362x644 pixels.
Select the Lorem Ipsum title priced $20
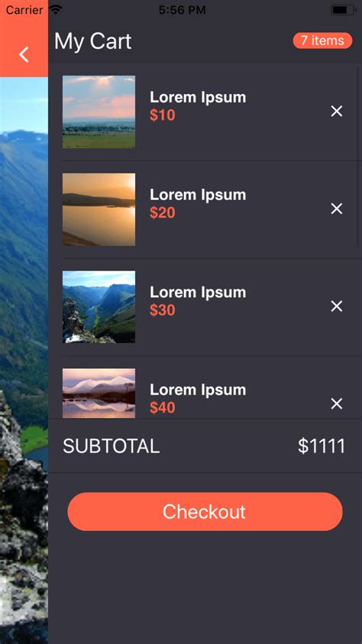coord(198,195)
